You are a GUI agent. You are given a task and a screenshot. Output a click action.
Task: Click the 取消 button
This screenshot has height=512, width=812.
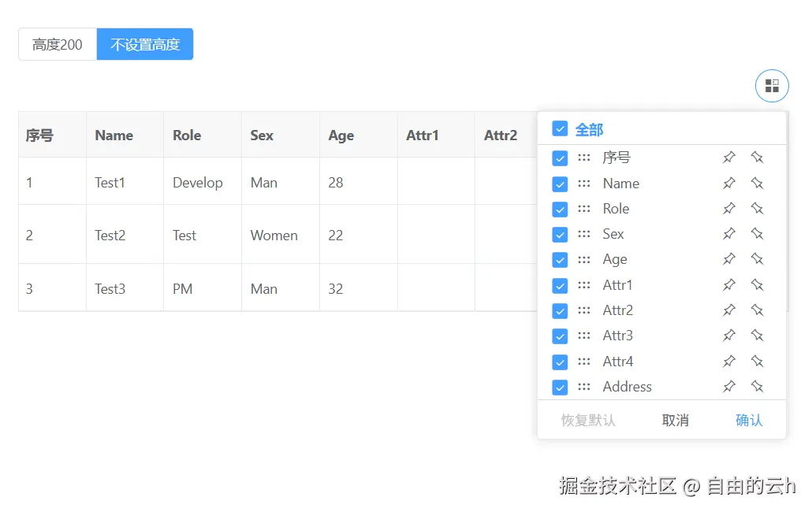676,421
